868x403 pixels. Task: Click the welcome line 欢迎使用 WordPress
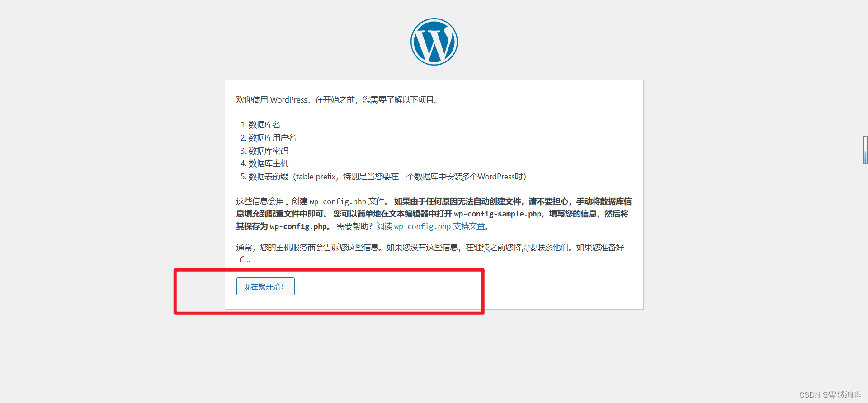337,100
